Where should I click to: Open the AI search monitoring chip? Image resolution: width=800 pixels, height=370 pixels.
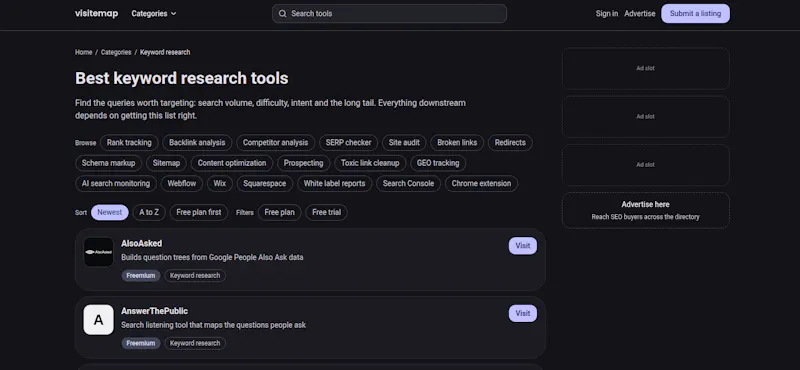pos(116,184)
